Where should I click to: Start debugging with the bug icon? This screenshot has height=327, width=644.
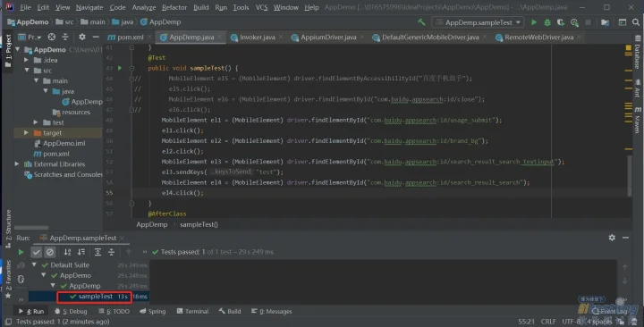point(547,22)
